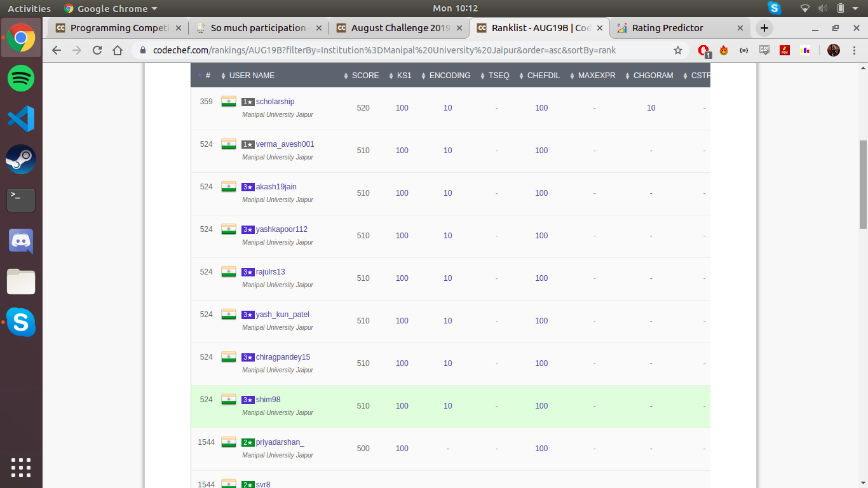Open akash19jain user profile

(x=276, y=187)
